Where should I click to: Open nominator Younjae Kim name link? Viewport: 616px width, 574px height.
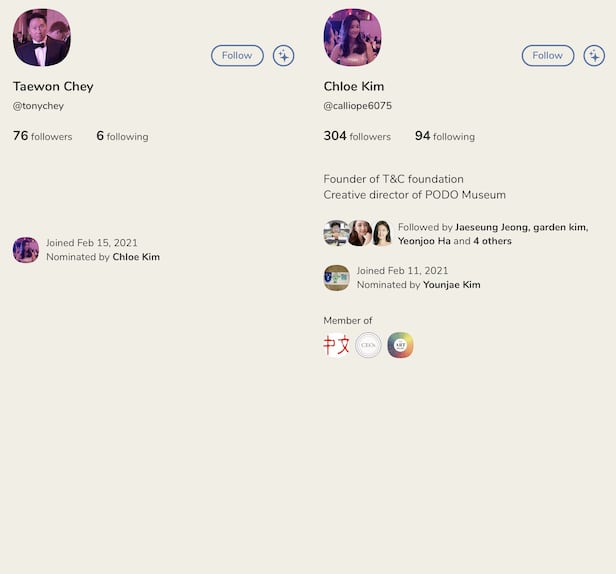[451, 285]
